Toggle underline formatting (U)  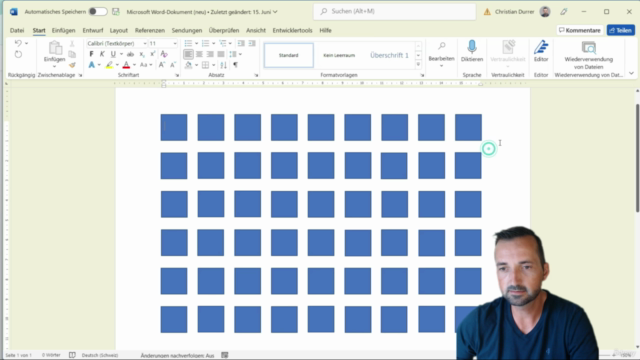113,54
